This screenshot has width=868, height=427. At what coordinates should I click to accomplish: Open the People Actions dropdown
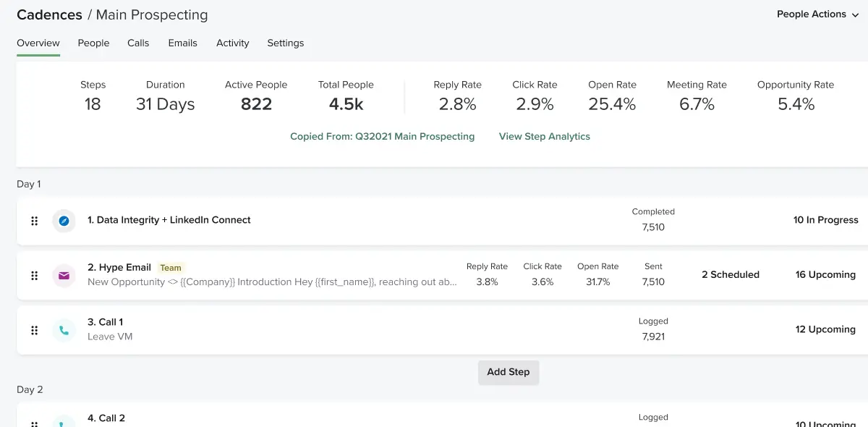[x=817, y=14]
